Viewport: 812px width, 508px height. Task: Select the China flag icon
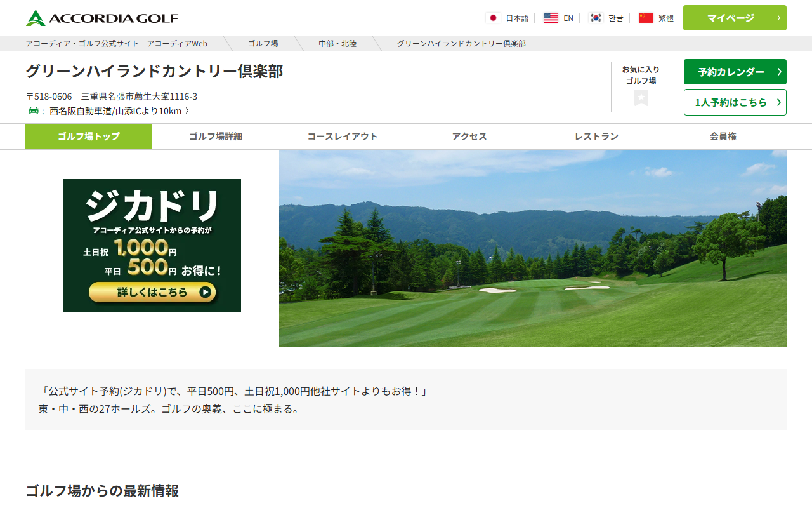[x=646, y=18]
